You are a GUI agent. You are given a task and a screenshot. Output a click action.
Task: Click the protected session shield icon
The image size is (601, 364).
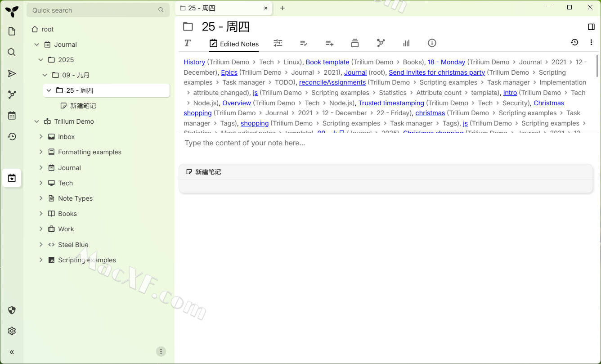coord(12,310)
